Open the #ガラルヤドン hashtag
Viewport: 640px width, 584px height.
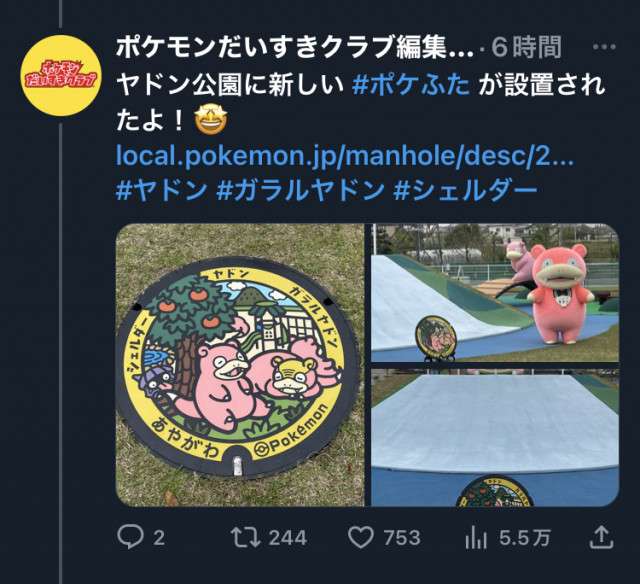click(x=300, y=191)
